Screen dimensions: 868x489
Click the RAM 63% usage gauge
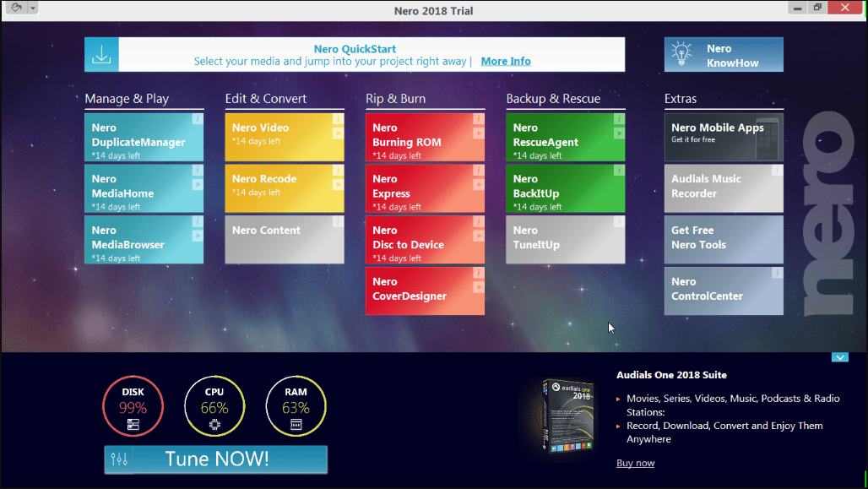coord(296,406)
